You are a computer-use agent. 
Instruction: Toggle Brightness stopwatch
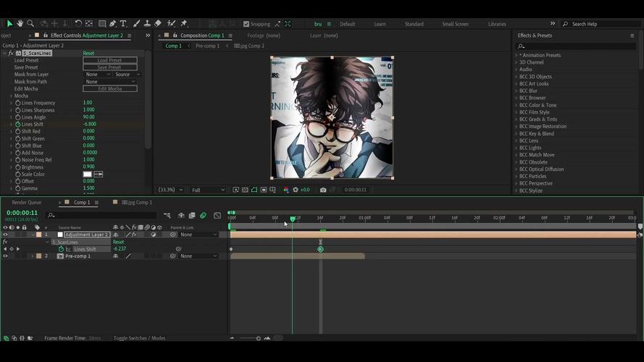[x=17, y=167]
